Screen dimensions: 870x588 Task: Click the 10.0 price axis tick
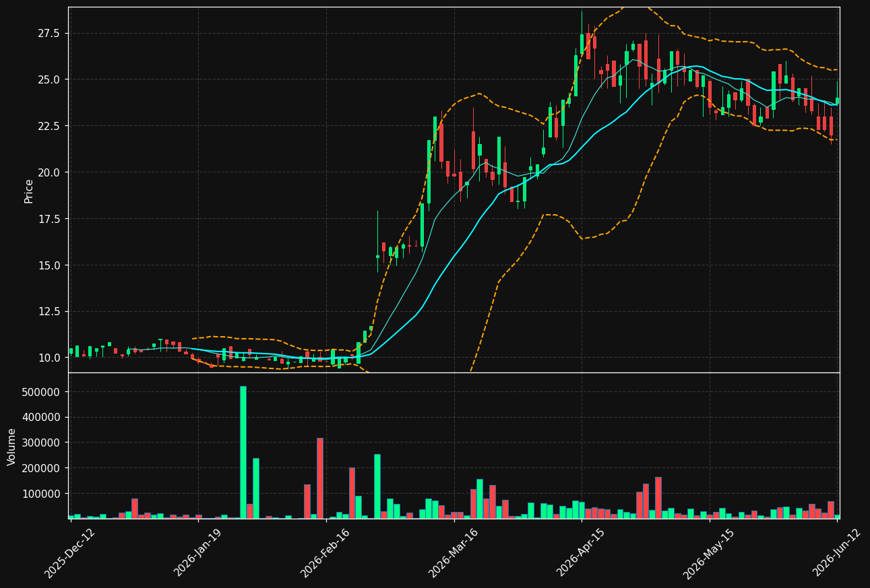(x=51, y=358)
